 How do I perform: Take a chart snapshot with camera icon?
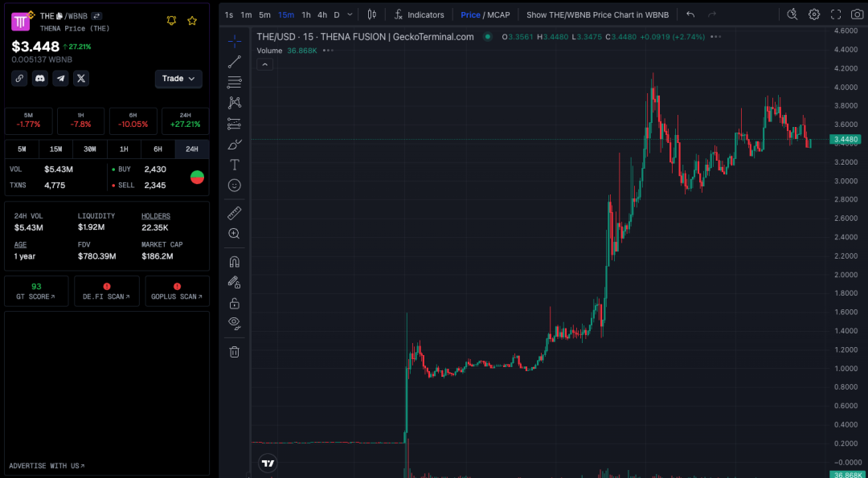[858, 14]
